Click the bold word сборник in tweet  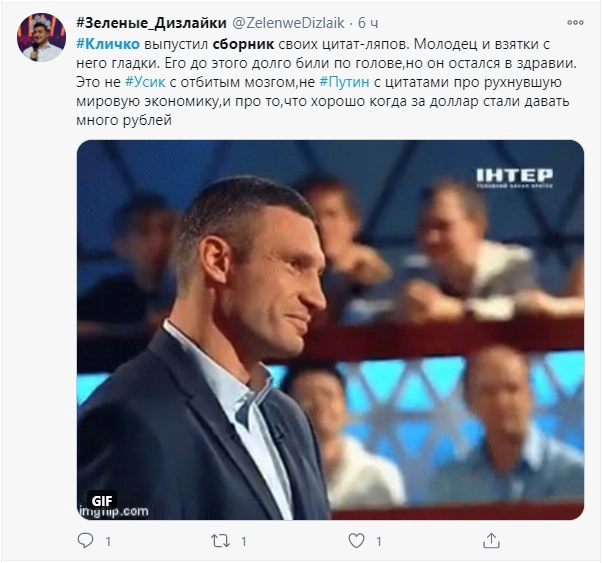point(243,44)
